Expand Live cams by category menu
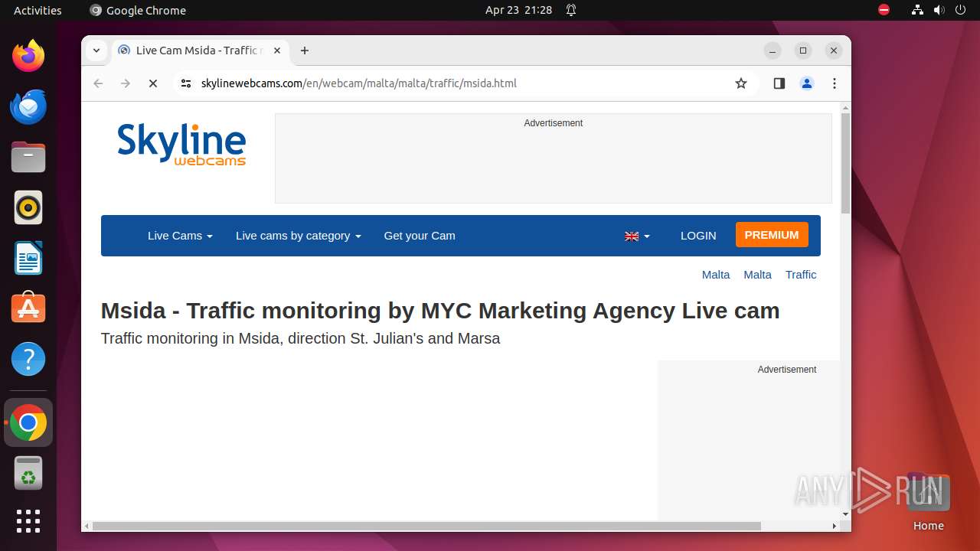 (298, 236)
